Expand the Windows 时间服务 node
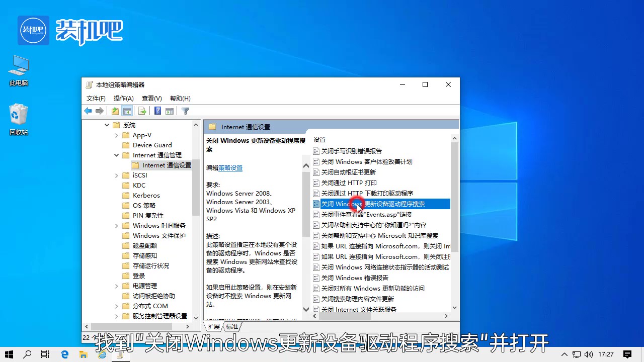Image resolution: width=644 pixels, height=362 pixels. [x=116, y=225]
